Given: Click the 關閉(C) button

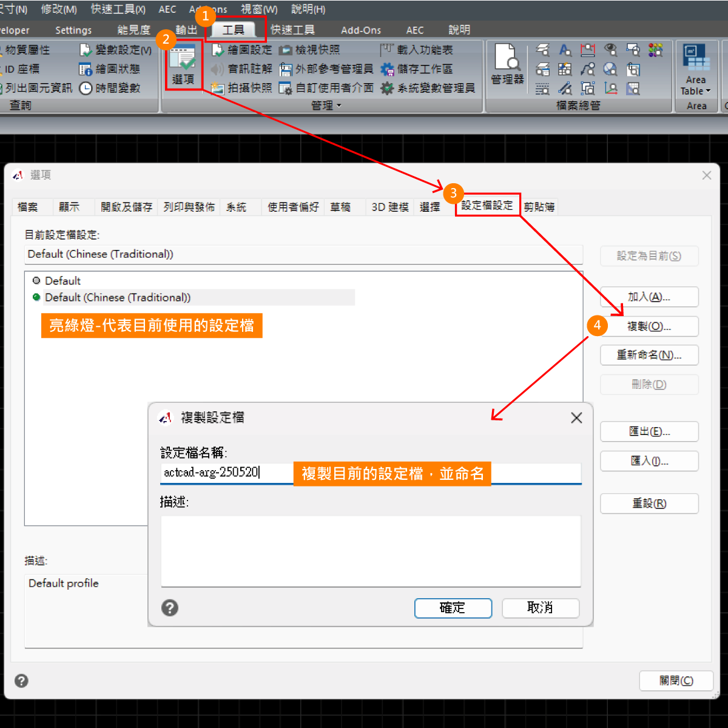Looking at the screenshot, I should 676,681.
